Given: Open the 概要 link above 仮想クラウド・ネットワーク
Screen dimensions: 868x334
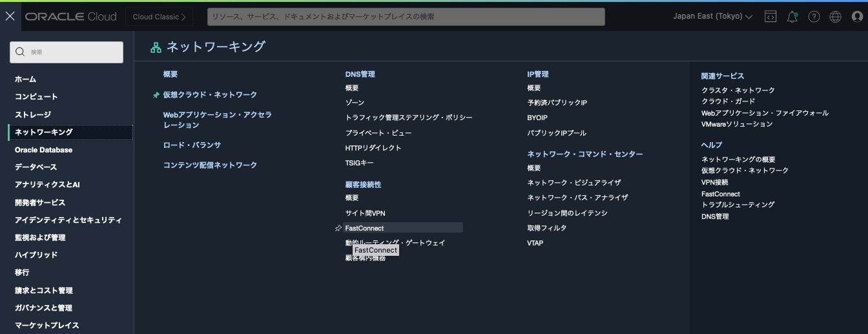Looking at the screenshot, I should click(x=170, y=74).
